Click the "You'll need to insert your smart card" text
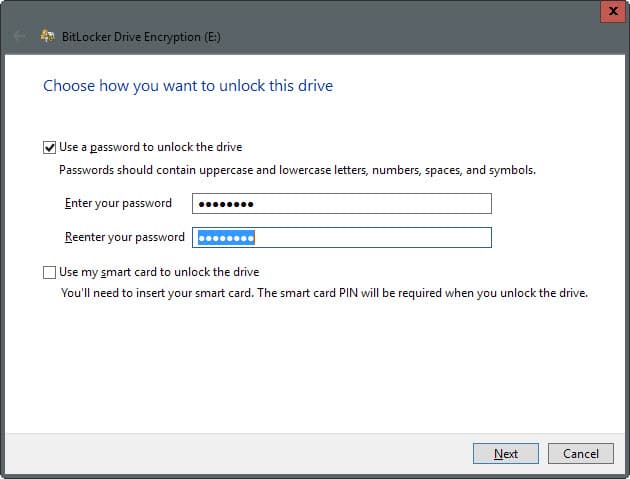630x479 pixels. (324, 293)
